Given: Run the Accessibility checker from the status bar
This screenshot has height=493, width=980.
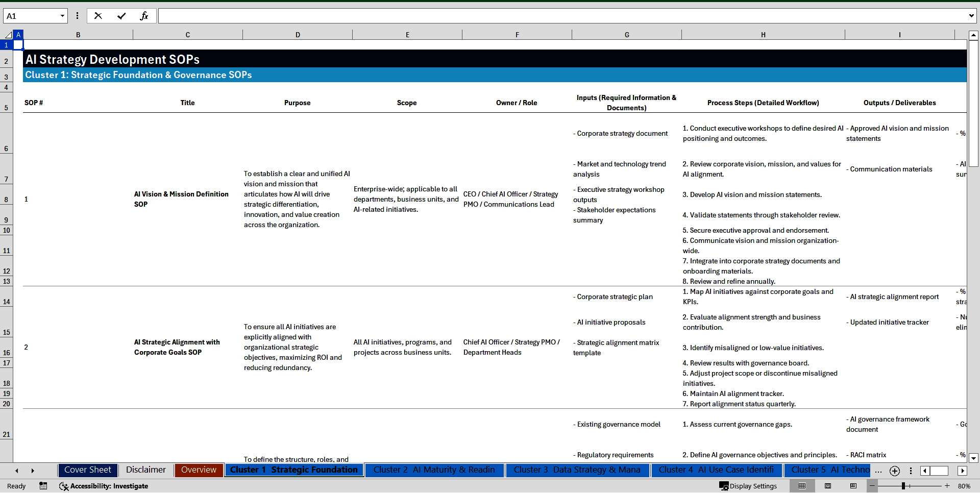Looking at the screenshot, I should [x=104, y=486].
